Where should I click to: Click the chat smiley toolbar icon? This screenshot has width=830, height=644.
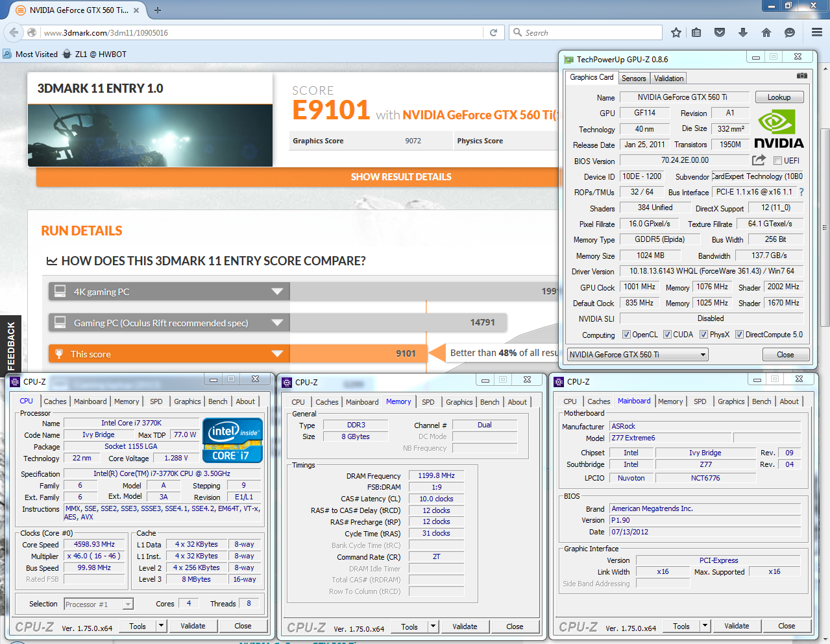click(790, 32)
